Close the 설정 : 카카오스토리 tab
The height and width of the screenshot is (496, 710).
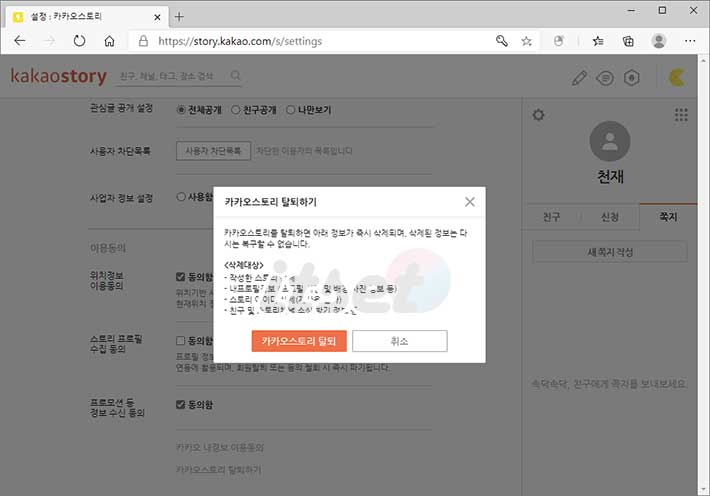coord(157,17)
